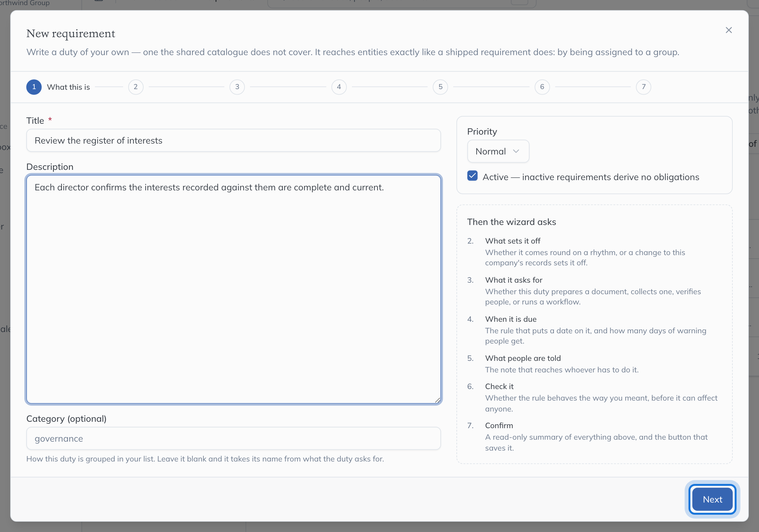Click 'Check it' list heading
Screen dimensions: 759x532
coord(499,386)
